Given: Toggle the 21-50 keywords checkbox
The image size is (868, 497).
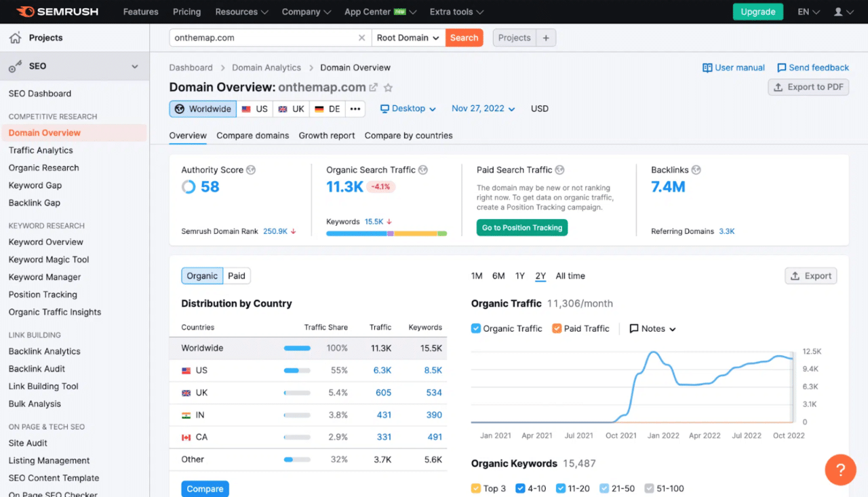Looking at the screenshot, I should [x=604, y=489].
